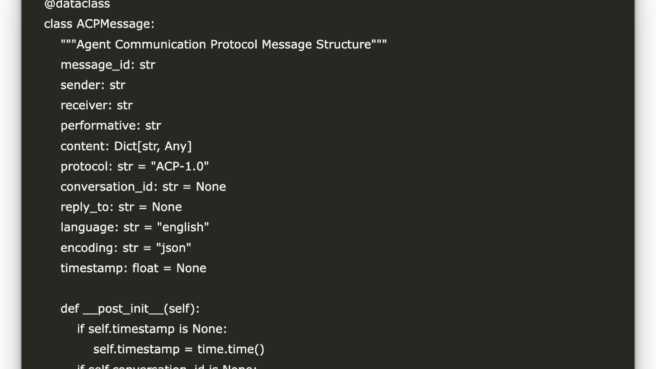Click the partially visible conversation_id check line
The height and width of the screenshot is (369, 656).
point(167,366)
